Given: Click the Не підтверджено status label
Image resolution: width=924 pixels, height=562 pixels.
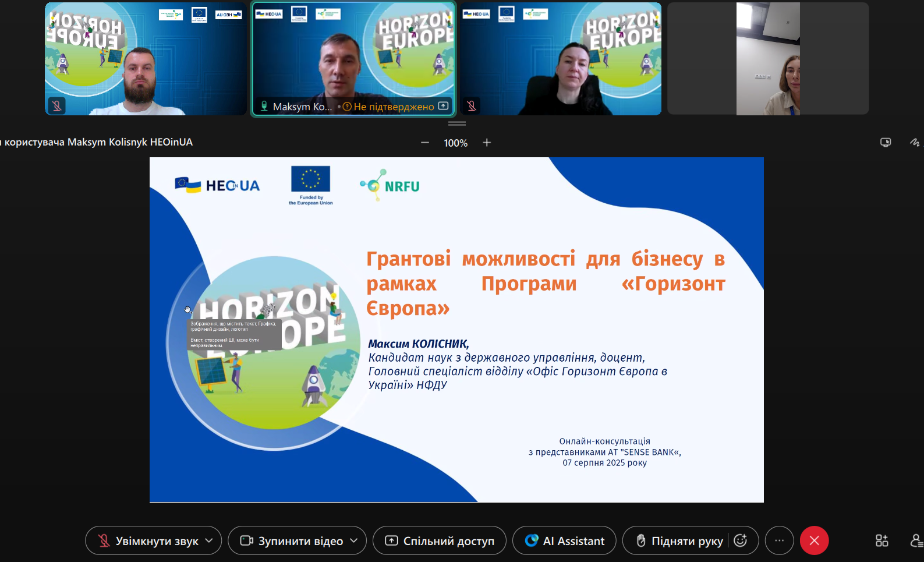Looking at the screenshot, I should [x=394, y=107].
